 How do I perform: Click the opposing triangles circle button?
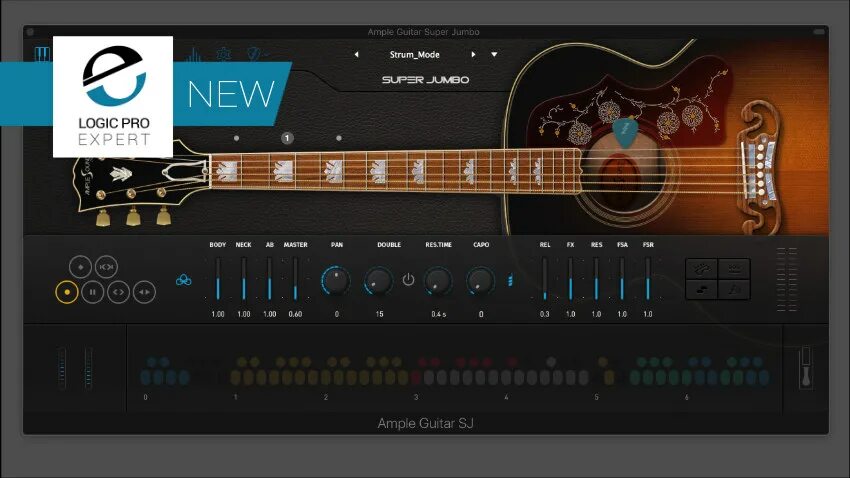(144, 292)
